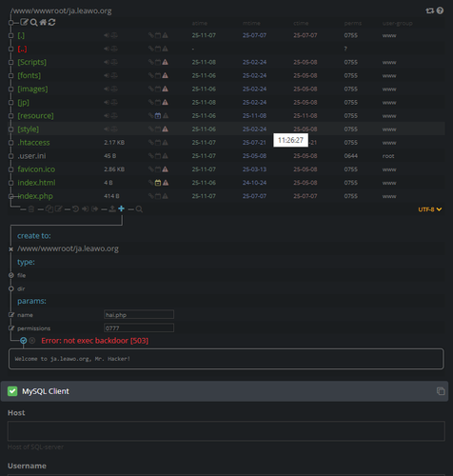Tick the checkbox for the images folder
Image resolution: width=453 pixels, height=476 pixels.
(x=11, y=89)
